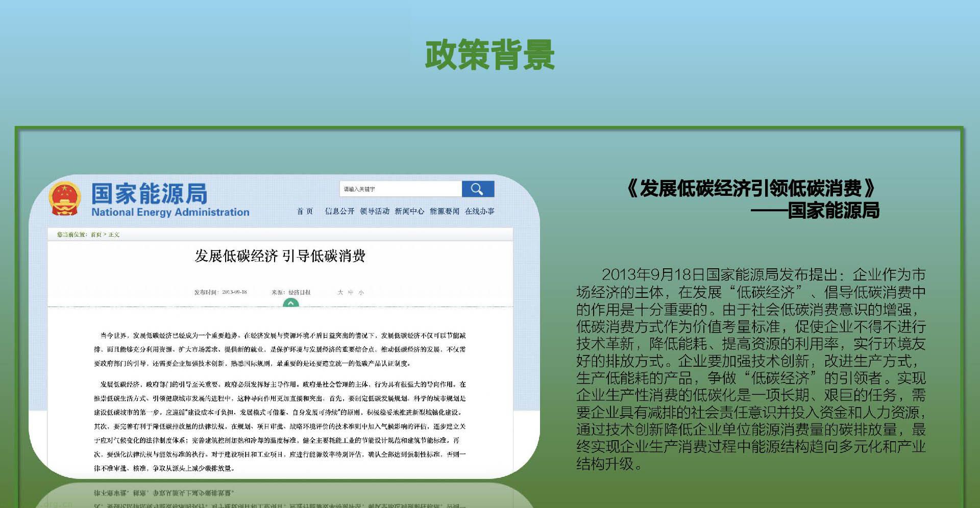Click the 国家能源局 site title
This screenshot has height=508, width=980.
tap(150, 194)
